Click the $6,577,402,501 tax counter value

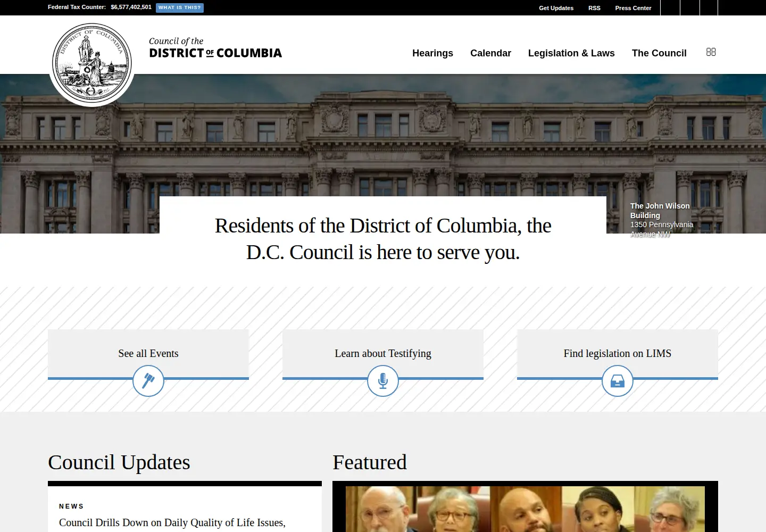[x=131, y=7]
